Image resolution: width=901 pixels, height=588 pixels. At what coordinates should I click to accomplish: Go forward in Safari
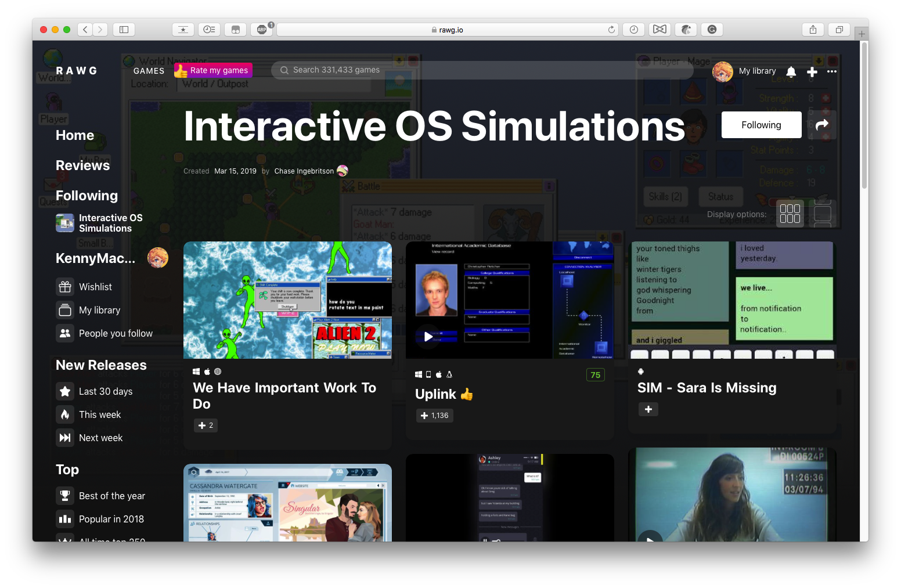[100, 30]
